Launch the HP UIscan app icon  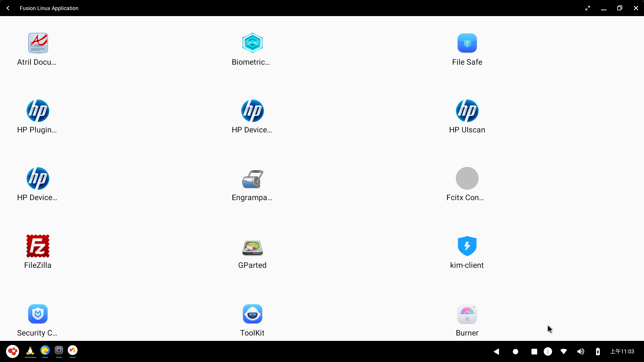click(x=467, y=111)
